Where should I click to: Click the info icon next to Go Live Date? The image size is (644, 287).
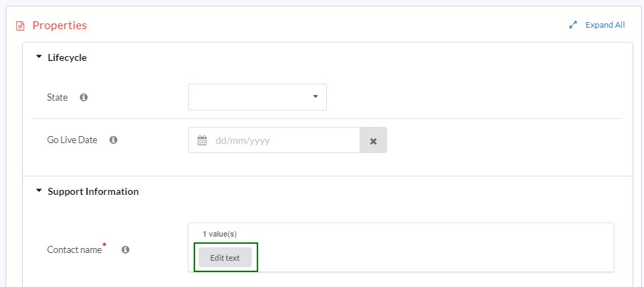coord(113,140)
